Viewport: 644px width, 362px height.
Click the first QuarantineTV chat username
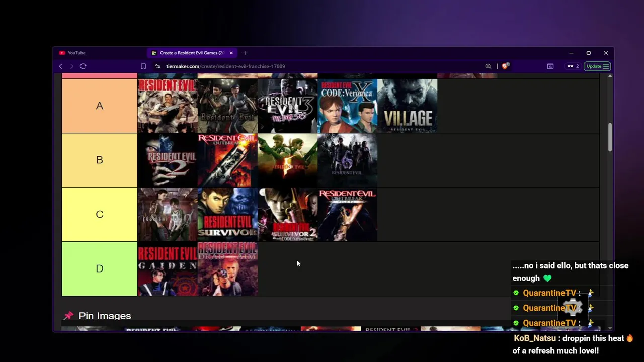[x=549, y=293]
